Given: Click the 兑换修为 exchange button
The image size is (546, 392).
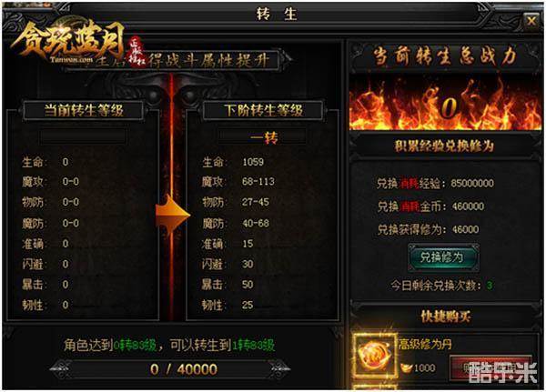Looking at the screenshot, I should [442, 257].
